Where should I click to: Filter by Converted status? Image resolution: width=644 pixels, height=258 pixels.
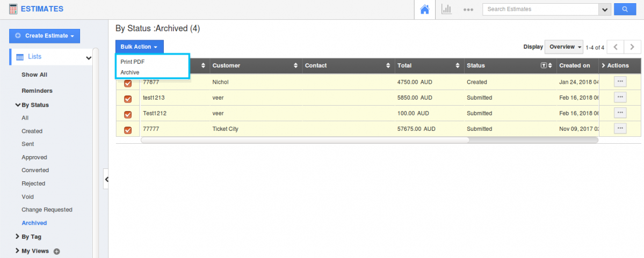point(35,170)
